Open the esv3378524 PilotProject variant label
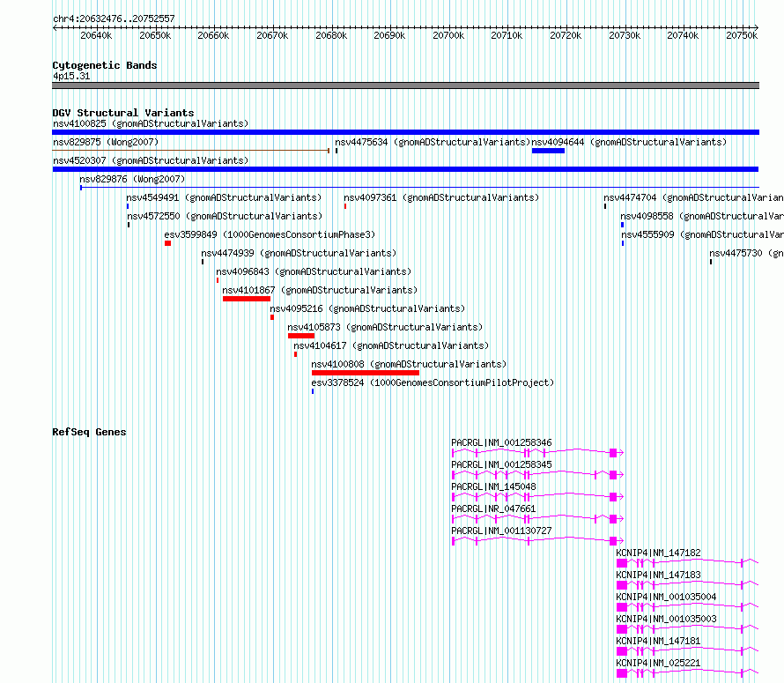The height and width of the screenshot is (683, 784). 433,382
